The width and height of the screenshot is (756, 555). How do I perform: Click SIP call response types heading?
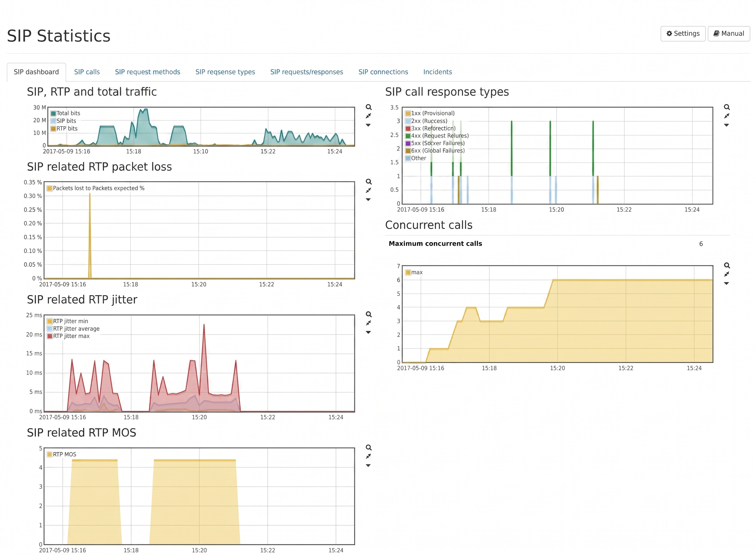click(447, 92)
